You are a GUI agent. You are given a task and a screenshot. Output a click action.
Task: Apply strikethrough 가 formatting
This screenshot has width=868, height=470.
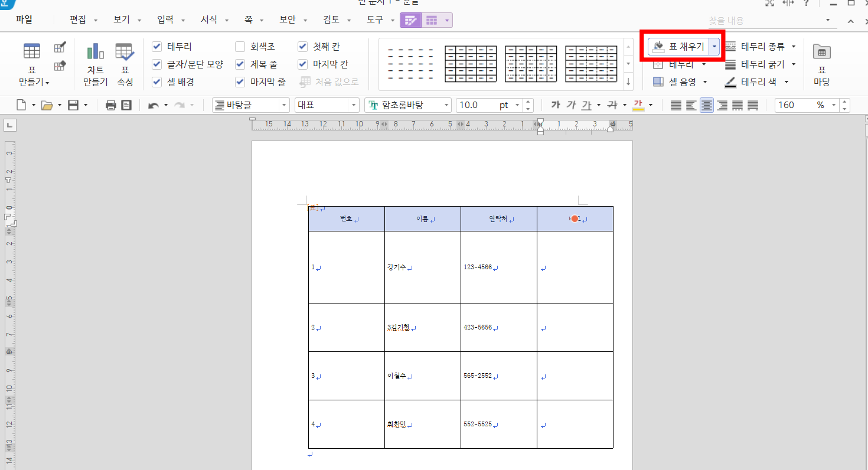tap(612, 105)
